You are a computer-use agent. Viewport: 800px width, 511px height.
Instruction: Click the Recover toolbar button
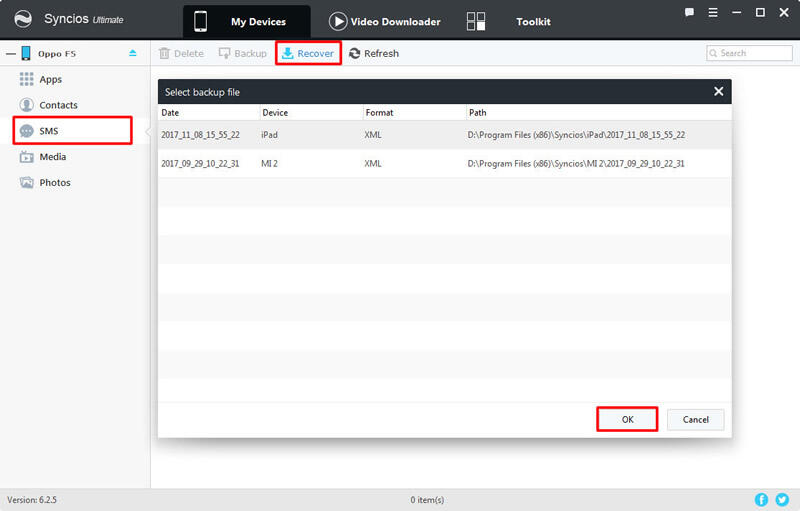(x=308, y=53)
